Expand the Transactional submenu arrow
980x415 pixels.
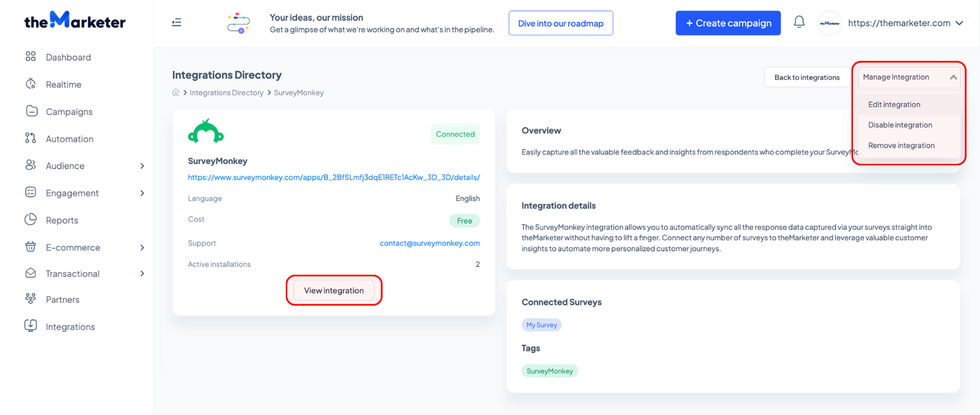(142, 273)
